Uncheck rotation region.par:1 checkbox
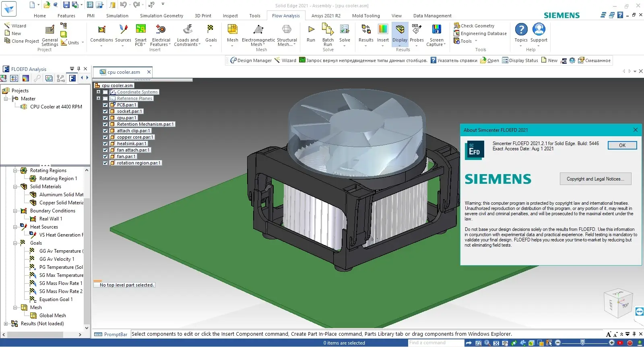644x347 pixels. pos(105,163)
